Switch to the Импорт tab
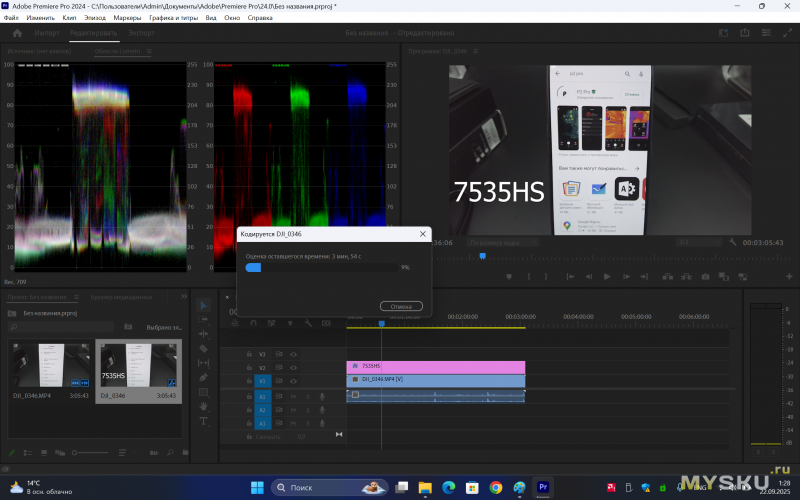The image size is (800, 500). coord(47,33)
